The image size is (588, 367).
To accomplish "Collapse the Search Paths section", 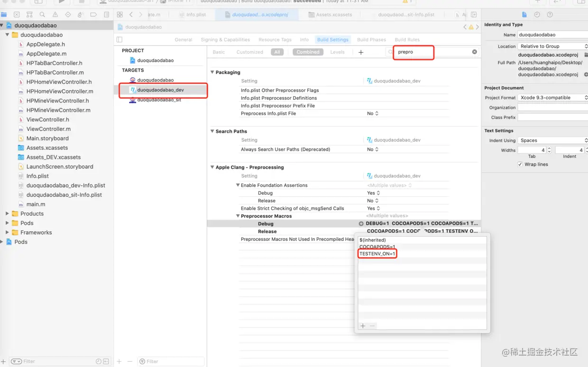I will pyautogui.click(x=212, y=131).
